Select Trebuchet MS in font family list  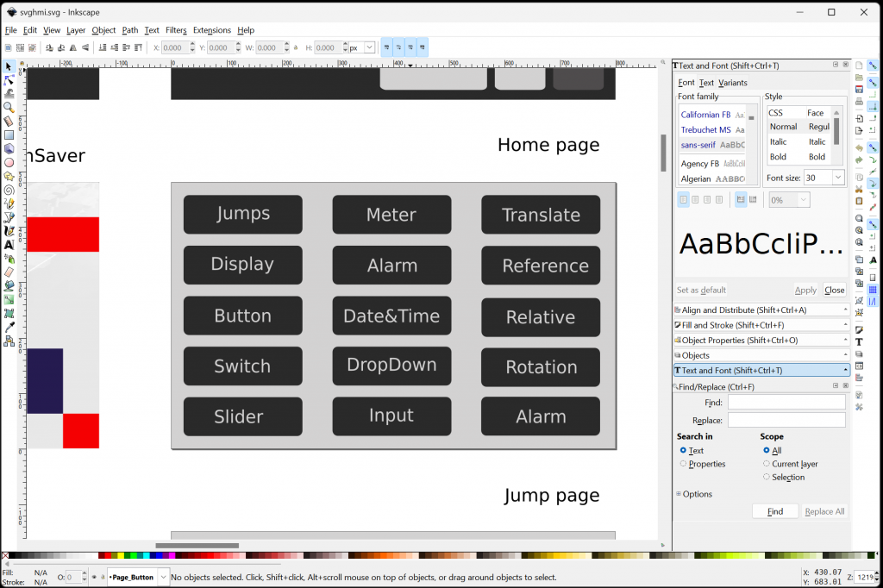tap(711, 129)
